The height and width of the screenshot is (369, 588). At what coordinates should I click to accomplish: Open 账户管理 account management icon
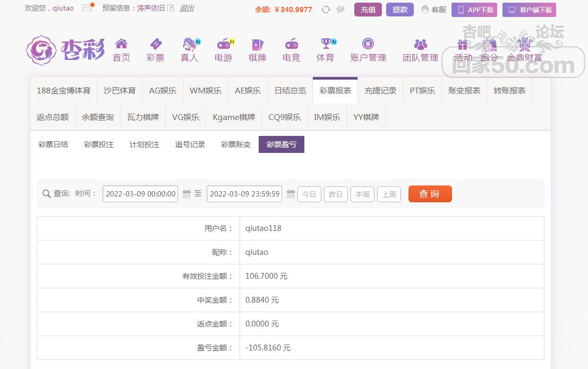tap(368, 44)
